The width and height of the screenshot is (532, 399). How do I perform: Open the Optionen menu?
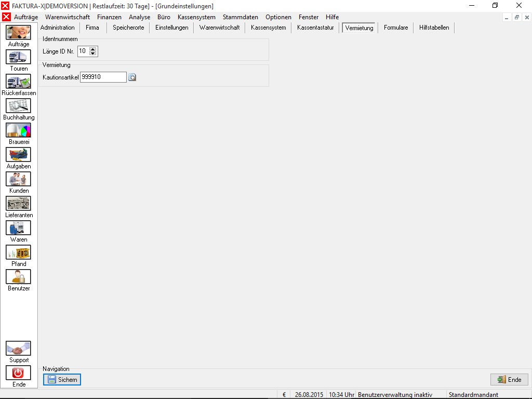pos(278,17)
